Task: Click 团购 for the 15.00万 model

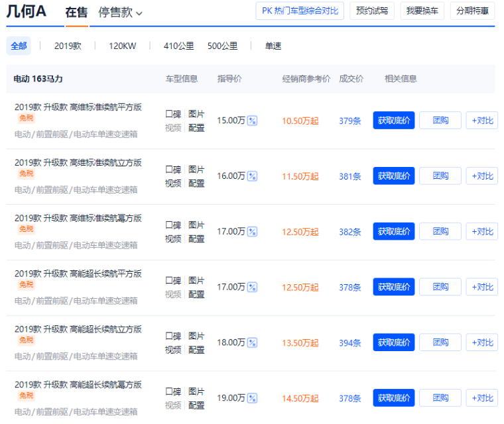Action: coord(440,121)
